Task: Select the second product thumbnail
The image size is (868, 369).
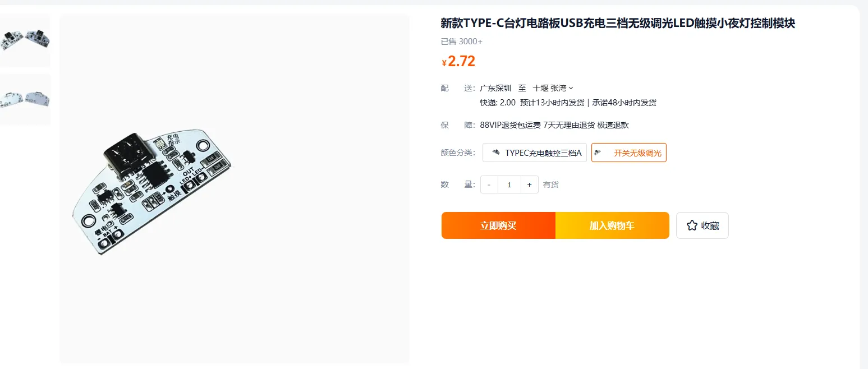Action: click(x=25, y=99)
